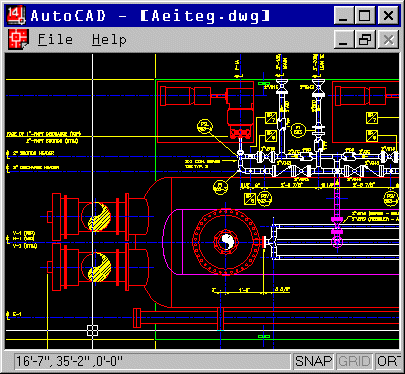Click the crosshair pickbox cursor square
The width and height of the screenshot is (405, 374).
coord(92,331)
